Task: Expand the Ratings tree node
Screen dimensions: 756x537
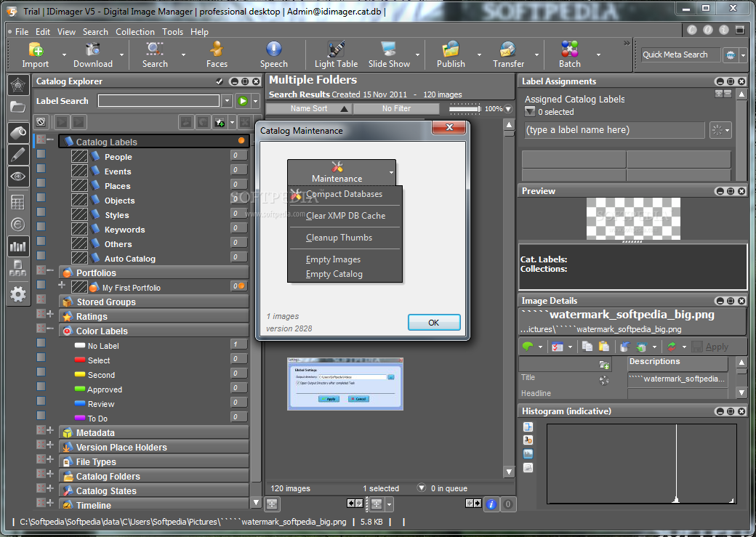Action: 50,314
